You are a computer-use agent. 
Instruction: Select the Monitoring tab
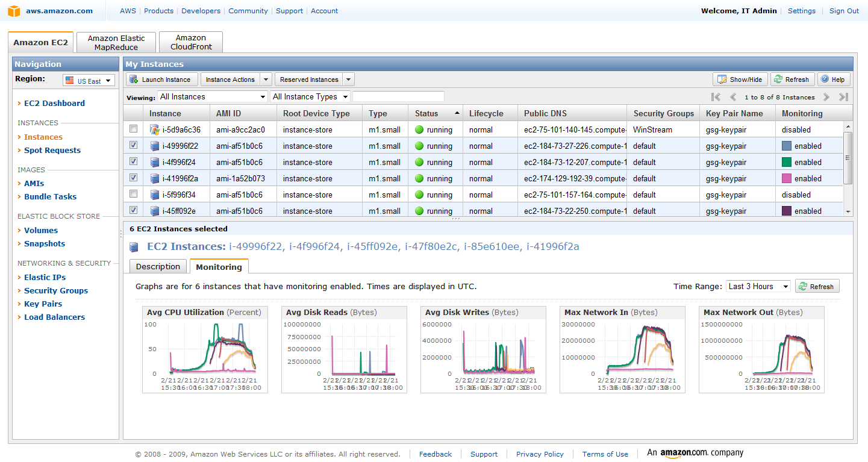pos(219,267)
